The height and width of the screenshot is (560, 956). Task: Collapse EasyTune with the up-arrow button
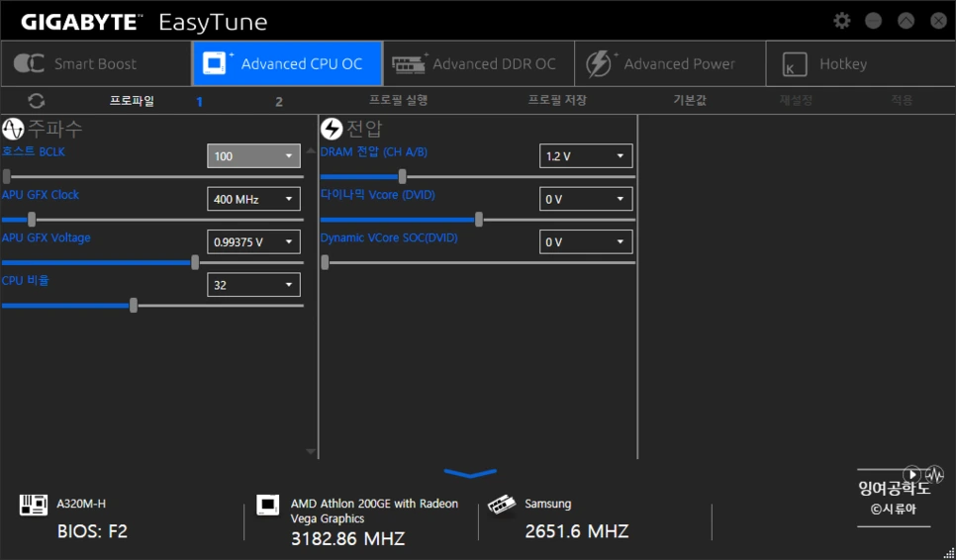906,21
